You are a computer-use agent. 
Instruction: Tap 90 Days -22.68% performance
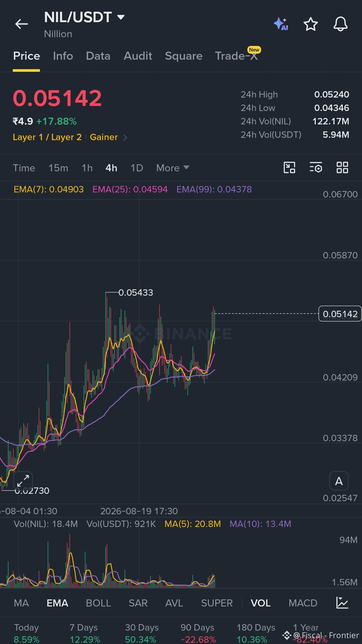[198, 633]
